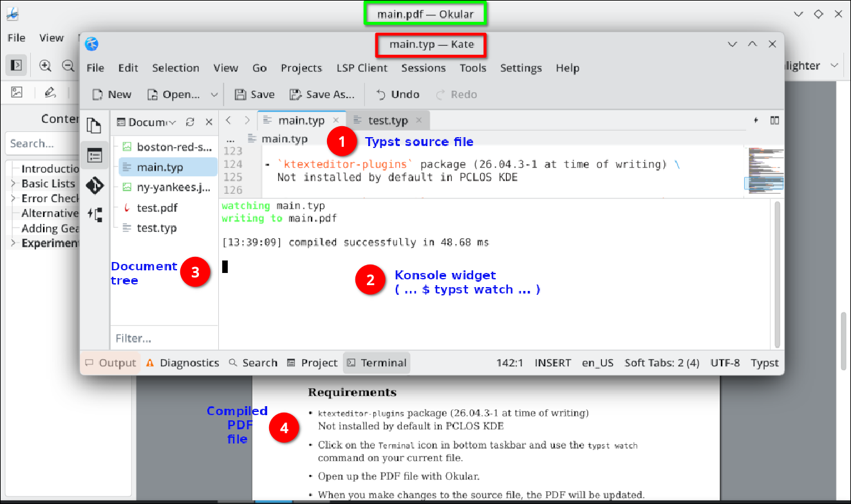Click the lightning quick-open icon in Kate's tab bar
This screenshot has height=504, width=851.
pos(756,120)
